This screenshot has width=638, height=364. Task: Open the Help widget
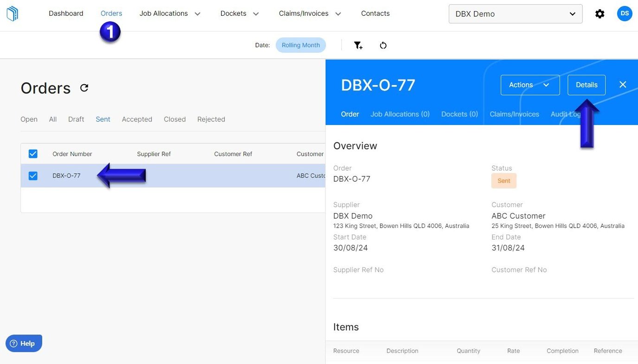[23, 343]
